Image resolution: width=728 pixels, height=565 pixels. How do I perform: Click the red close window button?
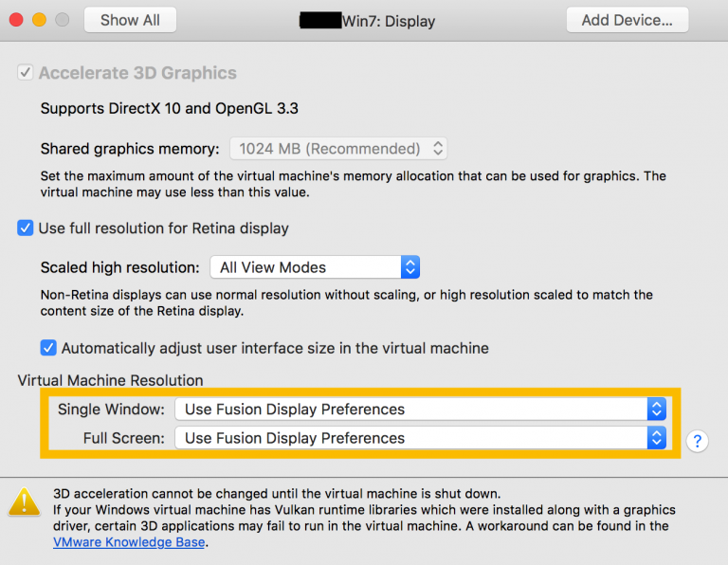(x=17, y=20)
